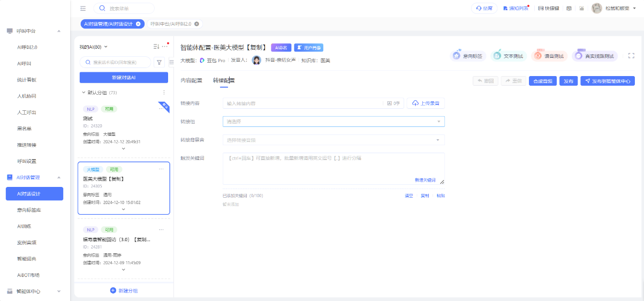Image resolution: width=644 pixels, height=301 pixels.
Task: Open 意向标签 from the top-right shortcuts
Action: [468, 56]
